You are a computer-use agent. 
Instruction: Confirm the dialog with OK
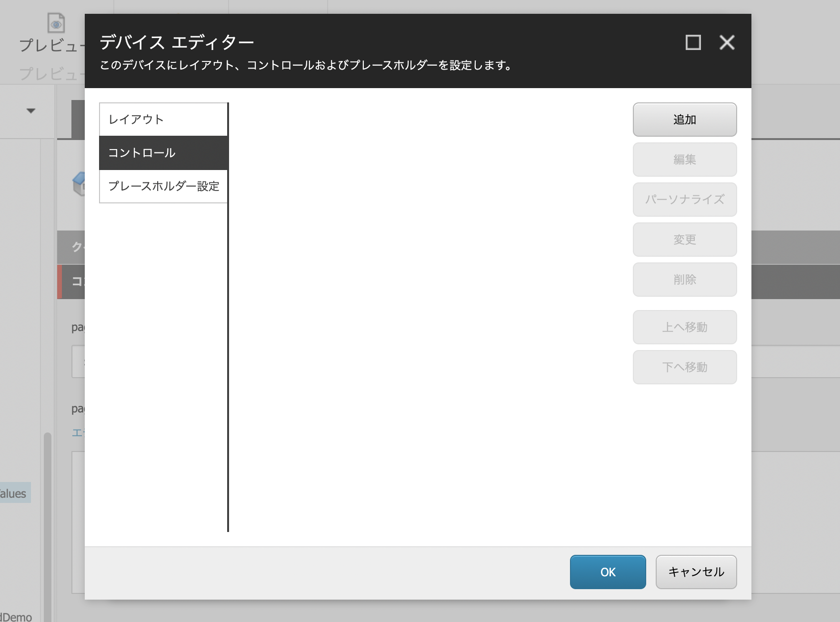[x=608, y=572]
